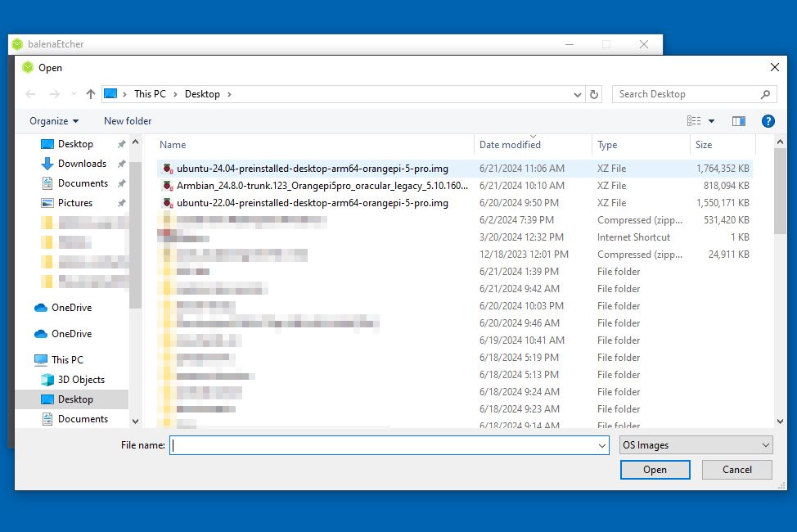Sort files by the Name column header

[x=315, y=144]
